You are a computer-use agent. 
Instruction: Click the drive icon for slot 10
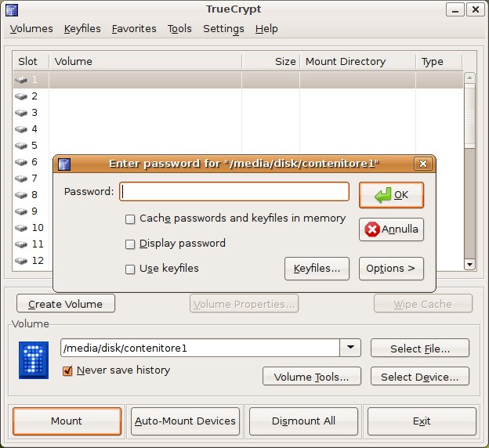(x=21, y=228)
